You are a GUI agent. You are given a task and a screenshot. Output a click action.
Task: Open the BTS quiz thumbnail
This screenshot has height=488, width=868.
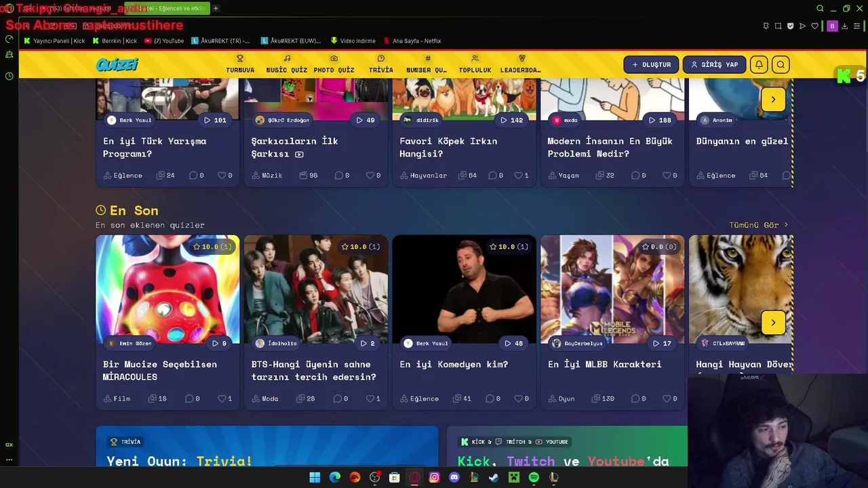tap(316, 289)
